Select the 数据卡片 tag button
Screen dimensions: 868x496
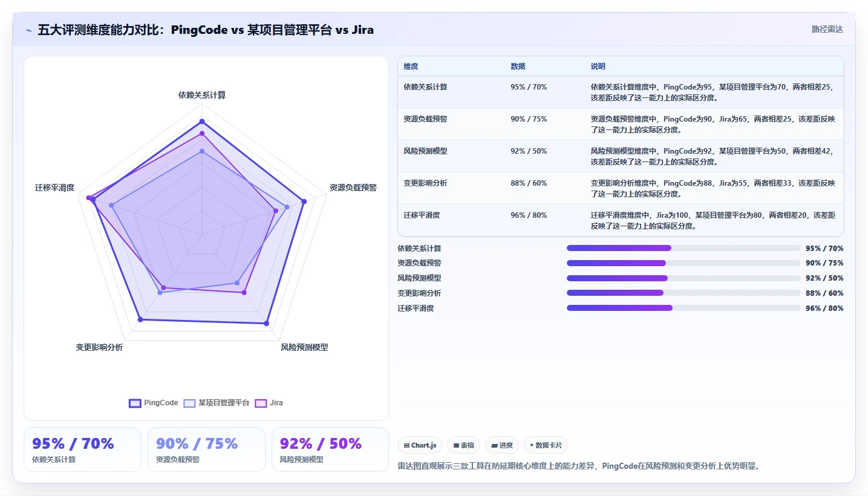point(546,445)
